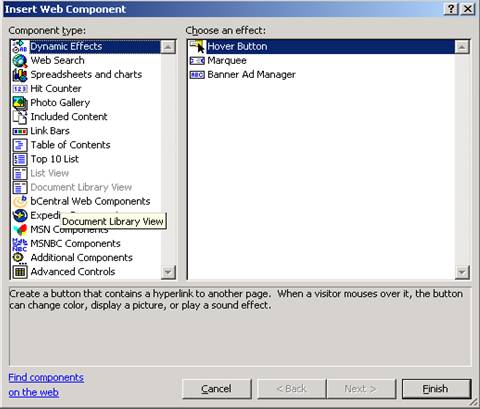Select Additional Components in the list
This screenshot has height=409, width=480.
coord(73,258)
